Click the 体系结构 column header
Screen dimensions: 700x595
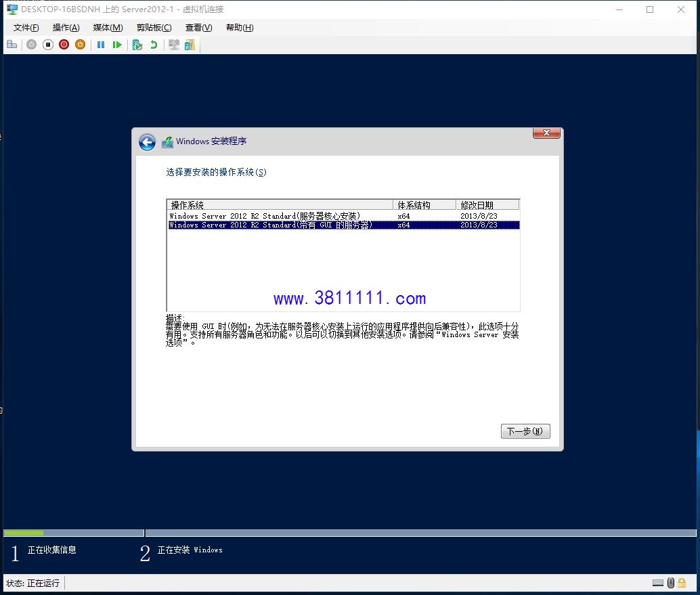pos(424,205)
